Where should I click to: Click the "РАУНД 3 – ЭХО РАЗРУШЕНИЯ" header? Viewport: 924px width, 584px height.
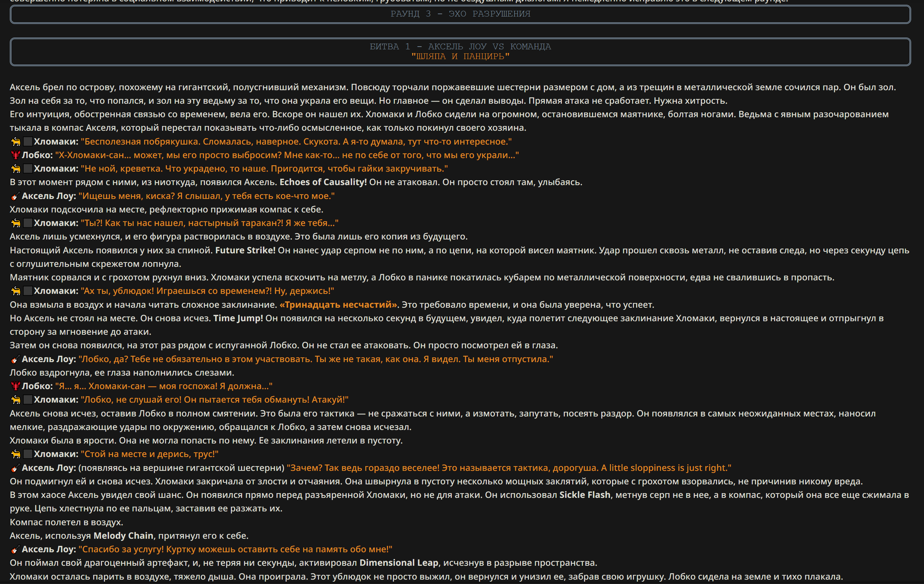460,14
